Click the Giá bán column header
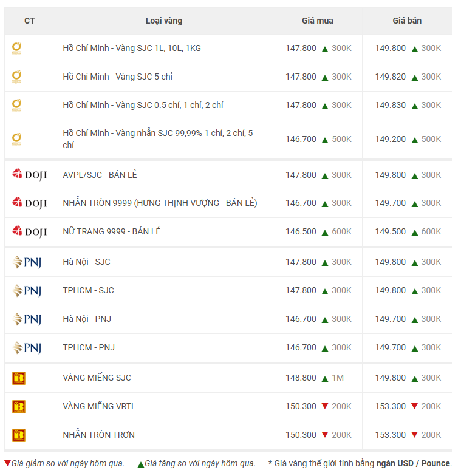 (406, 21)
